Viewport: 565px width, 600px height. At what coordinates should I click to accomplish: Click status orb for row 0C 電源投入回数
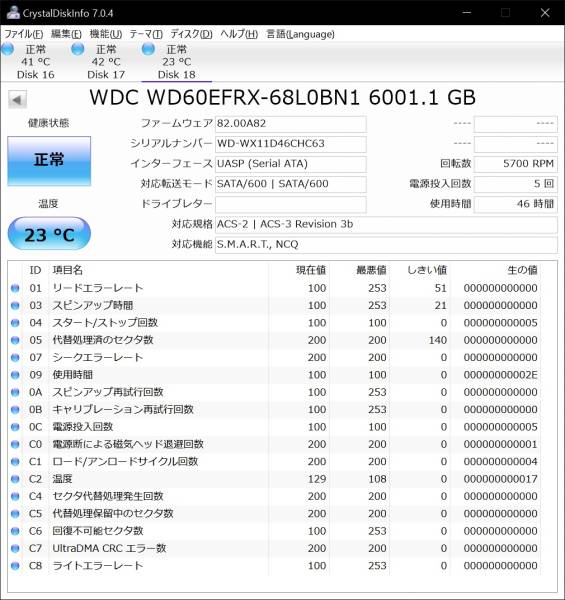15,427
